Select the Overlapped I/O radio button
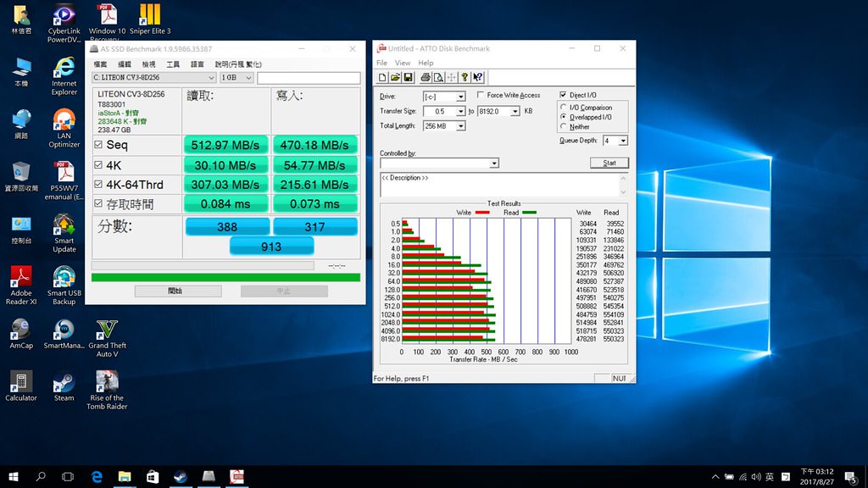Viewport: 868px width, 488px height. [564, 117]
